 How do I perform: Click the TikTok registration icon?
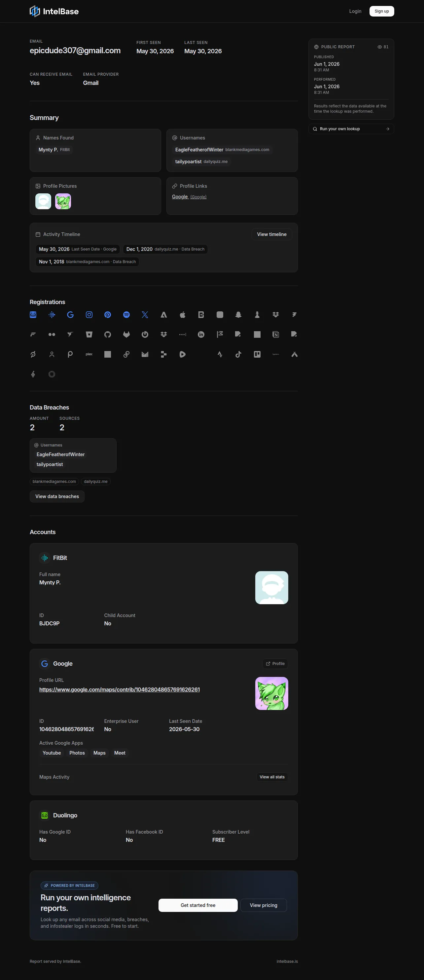(238, 354)
